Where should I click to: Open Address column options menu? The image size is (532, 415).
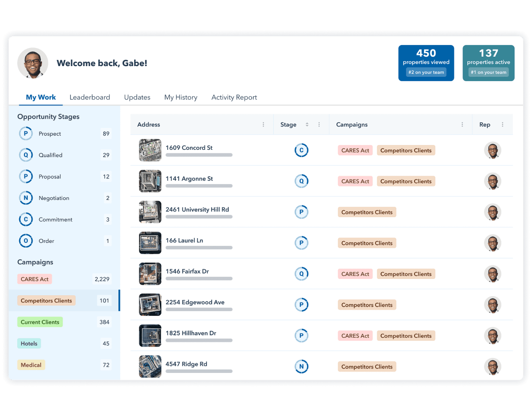click(263, 124)
